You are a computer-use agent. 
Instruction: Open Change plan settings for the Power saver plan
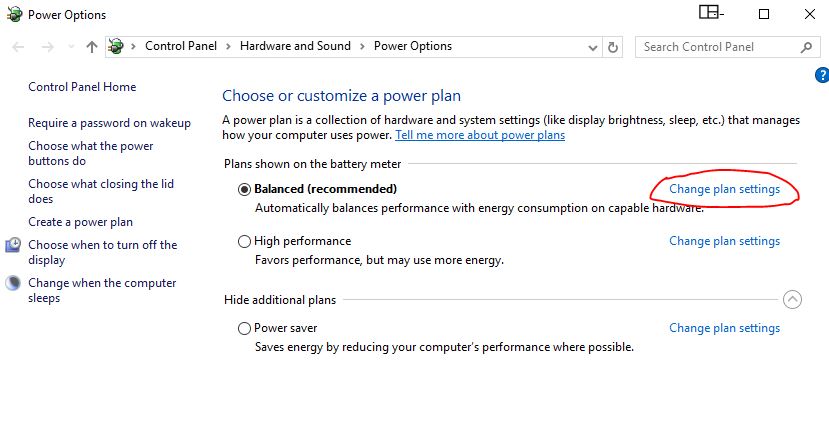coord(724,328)
